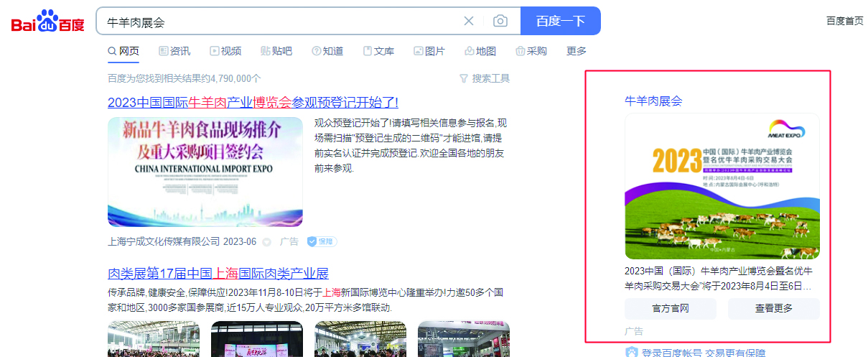This screenshot has height=357, width=868.
Task: Open 搜索工具 filter options
Action: 485,78
